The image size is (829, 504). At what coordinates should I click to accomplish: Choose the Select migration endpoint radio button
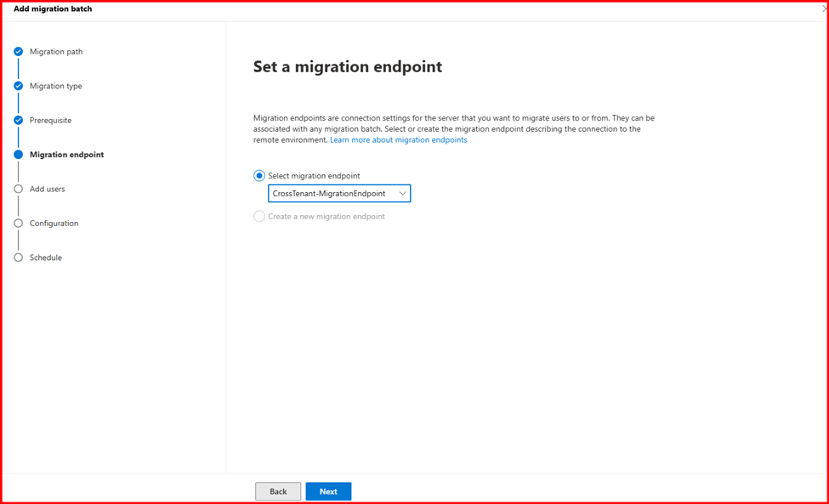[259, 176]
